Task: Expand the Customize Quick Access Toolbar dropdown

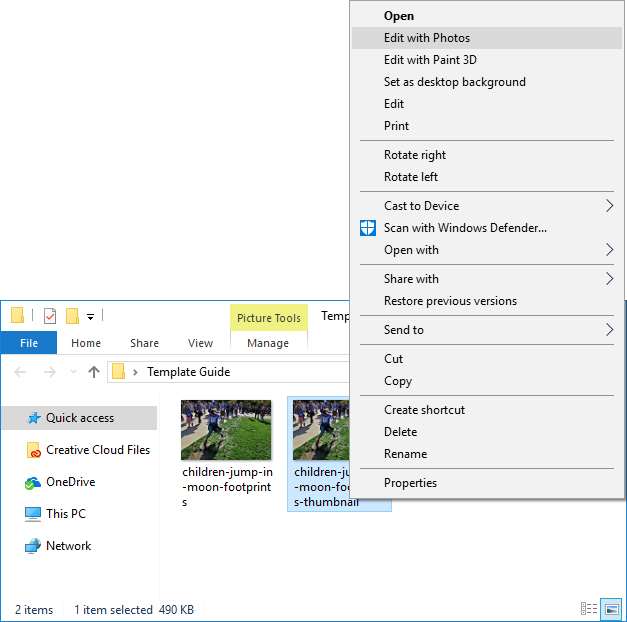Action: pyautogui.click(x=90, y=317)
